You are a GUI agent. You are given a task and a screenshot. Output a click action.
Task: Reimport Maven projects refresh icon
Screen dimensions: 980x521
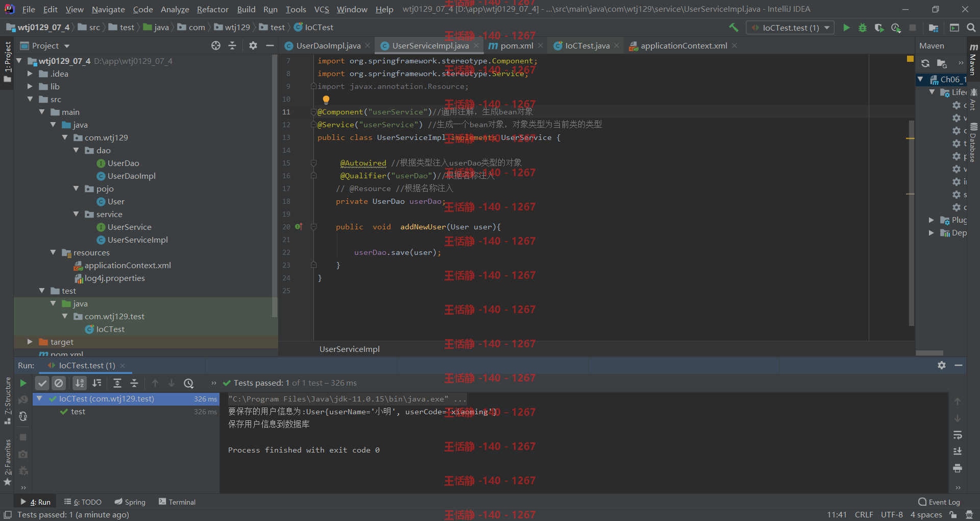[925, 63]
